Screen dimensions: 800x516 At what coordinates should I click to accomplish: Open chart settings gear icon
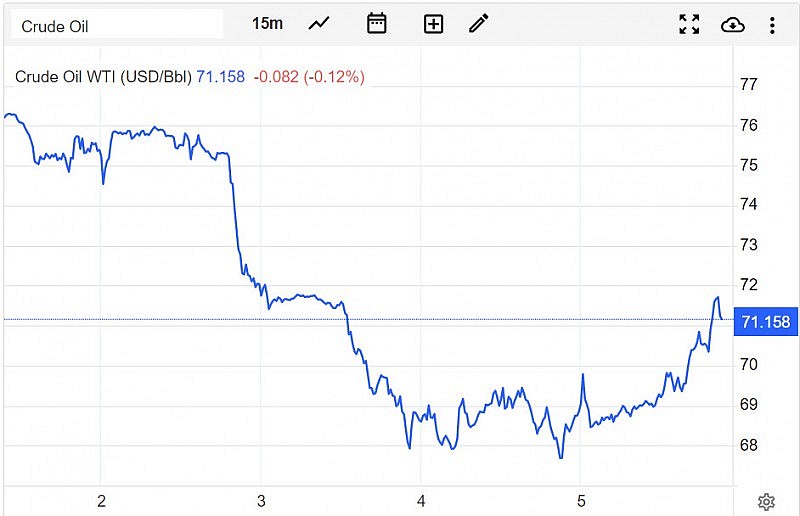[766, 502]
